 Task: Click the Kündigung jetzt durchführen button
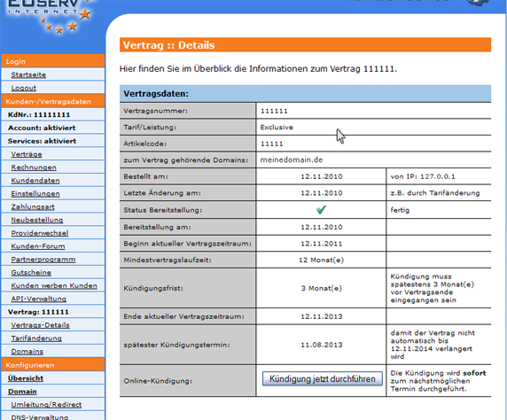pos(323,379)
